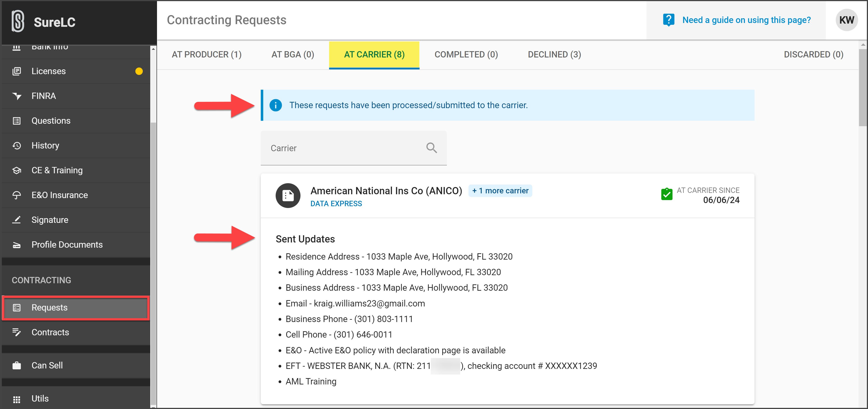The width and height of the screenshot is (868, 409).
Task: Switch to AT BGA (0) tab
Action: click(293, 55)
